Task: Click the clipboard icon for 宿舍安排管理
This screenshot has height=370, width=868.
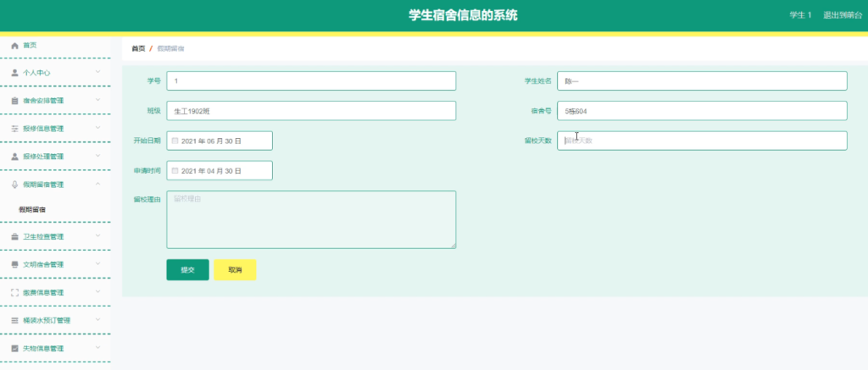Action: pos(15,101)
